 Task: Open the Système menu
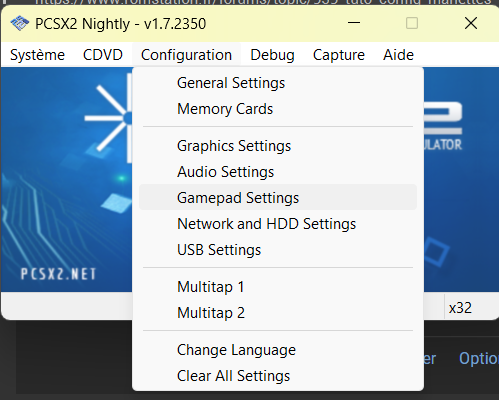pyautogui.click(x=37, y=55)
